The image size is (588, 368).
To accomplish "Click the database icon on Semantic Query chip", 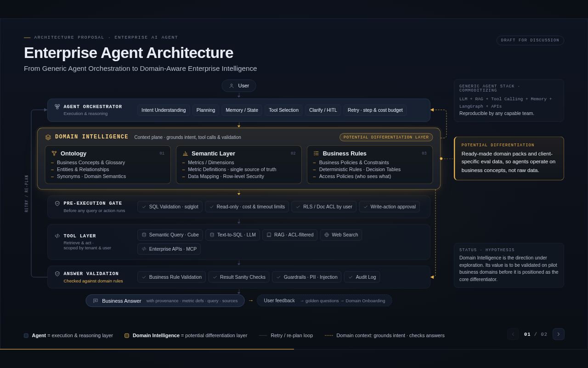I will (x=144, y=235).
